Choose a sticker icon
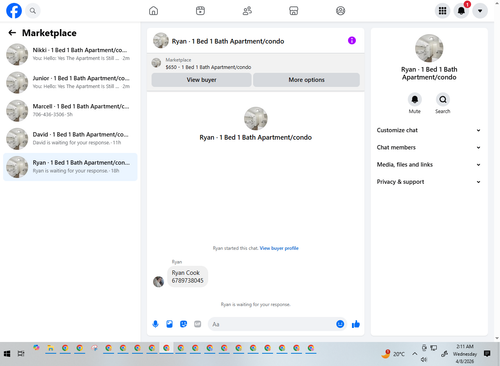 pos(183,324)
